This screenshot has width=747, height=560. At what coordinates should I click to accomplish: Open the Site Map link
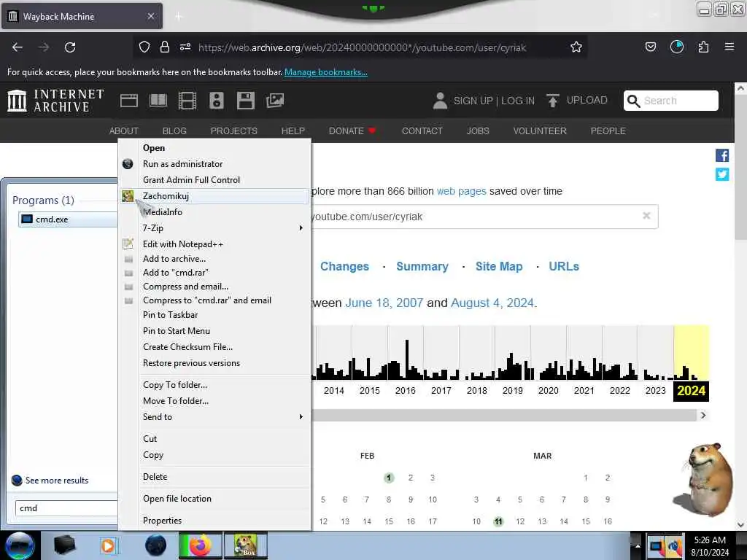point(499,266)
